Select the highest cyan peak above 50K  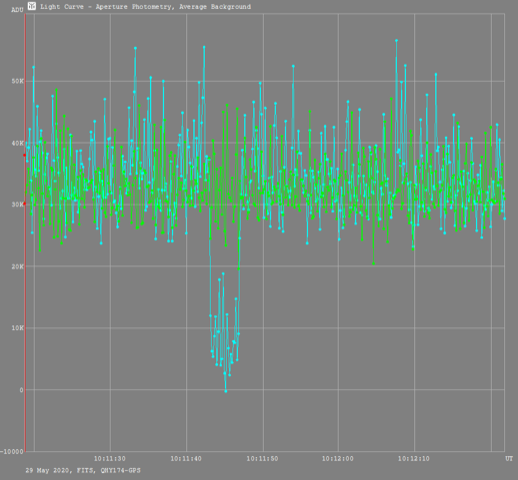coord(396,40)
